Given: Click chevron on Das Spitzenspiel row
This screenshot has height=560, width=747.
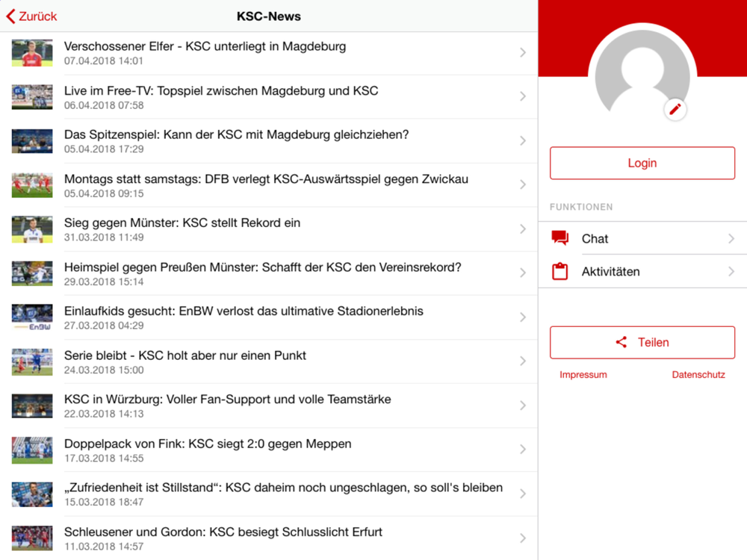Looking at the screenshot, I should tap(523, 140).
